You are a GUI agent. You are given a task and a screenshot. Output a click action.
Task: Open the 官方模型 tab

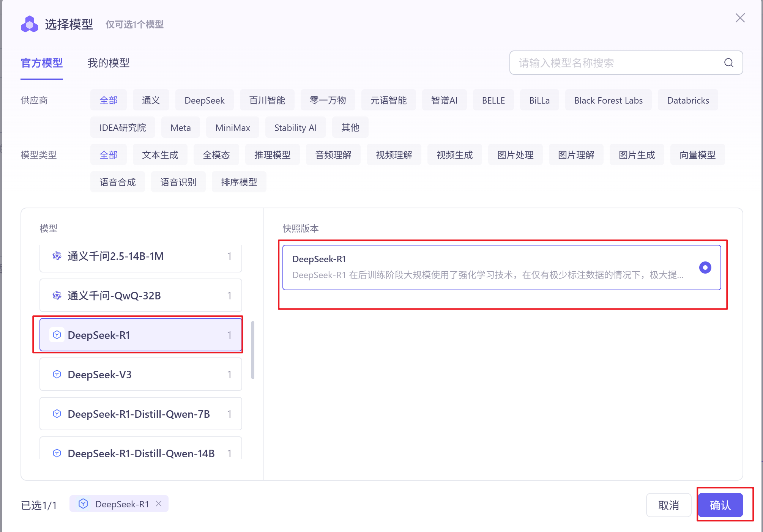(42, 63)
